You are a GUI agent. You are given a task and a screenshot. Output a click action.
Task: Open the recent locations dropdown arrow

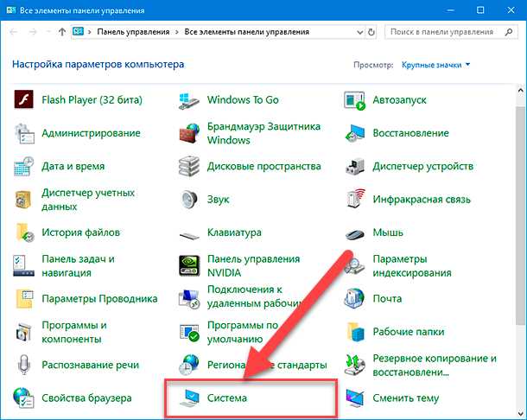pos(48,32)
